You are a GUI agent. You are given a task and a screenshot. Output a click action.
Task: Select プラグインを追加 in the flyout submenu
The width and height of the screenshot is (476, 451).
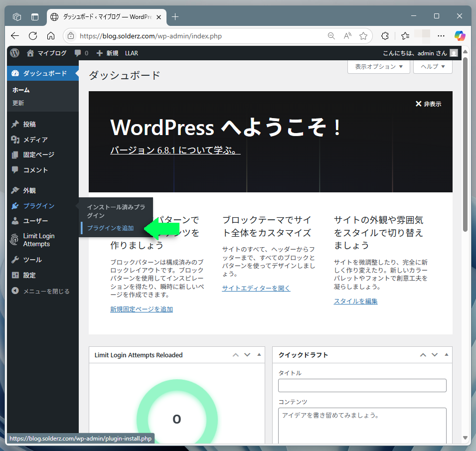tap(110, 228)
